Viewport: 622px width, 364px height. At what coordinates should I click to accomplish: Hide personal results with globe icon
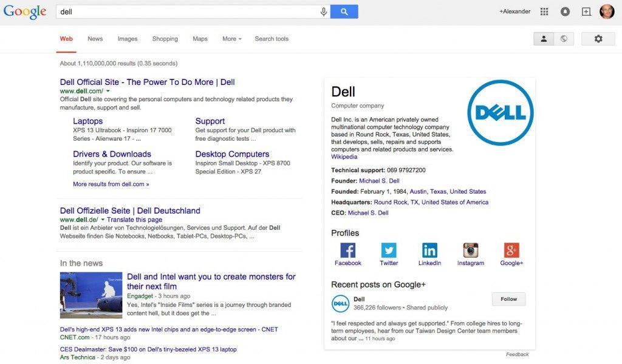pos(564,38)
